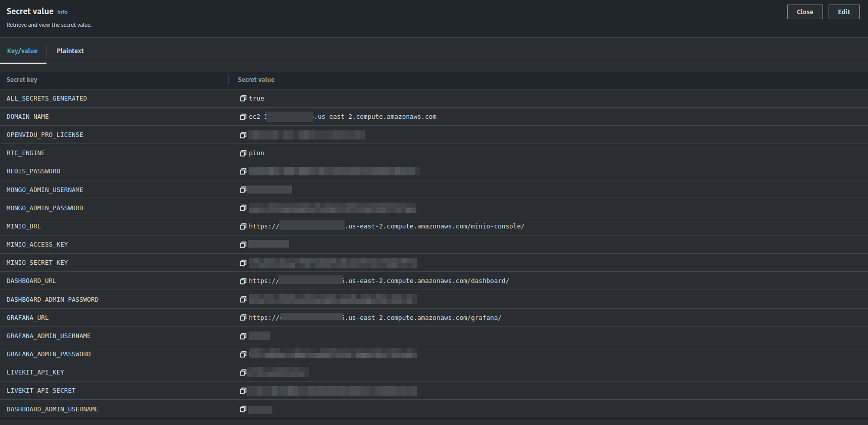Screen dimensions: 868x425
Task: Open the Info link beside Secret value
Action: [62, 12]
